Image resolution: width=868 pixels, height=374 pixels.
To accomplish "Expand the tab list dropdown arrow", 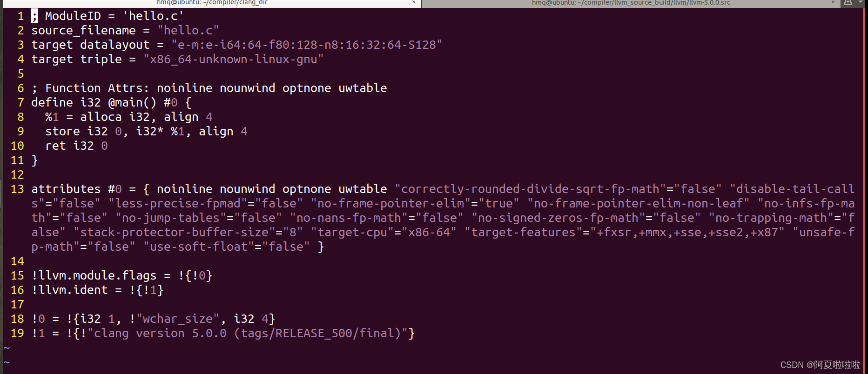I will click(861, 2).
